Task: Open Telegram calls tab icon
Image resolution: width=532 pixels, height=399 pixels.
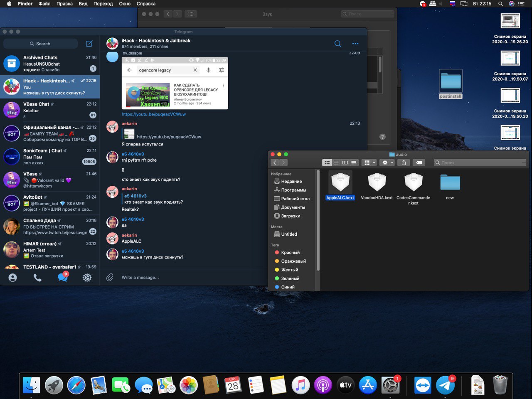Action: point(37,278)
